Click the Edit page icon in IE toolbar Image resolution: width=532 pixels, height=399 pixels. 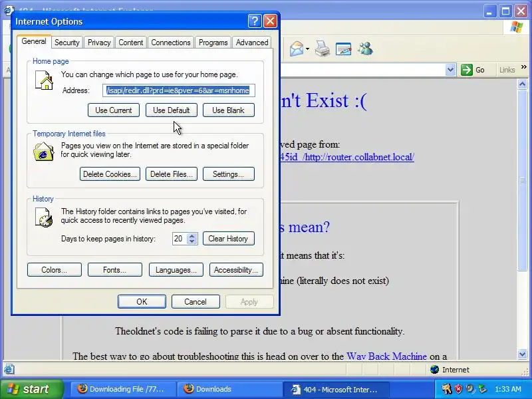pos(343,49)
